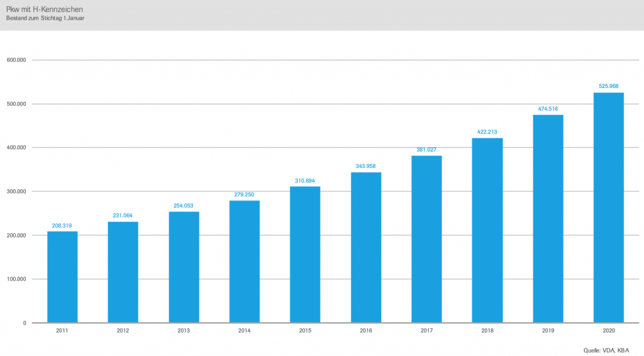Click the 2016 bar
This screenshot has width=644, height=356.
pyautogui.click(x=366, y=248)
